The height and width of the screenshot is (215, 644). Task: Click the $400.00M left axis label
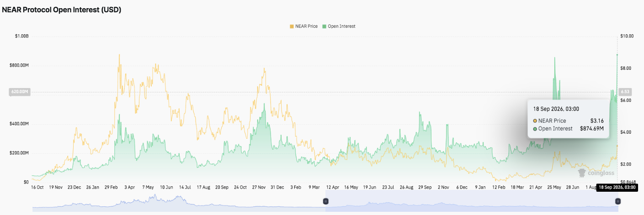pyautogui.click(x=20, y=124)
